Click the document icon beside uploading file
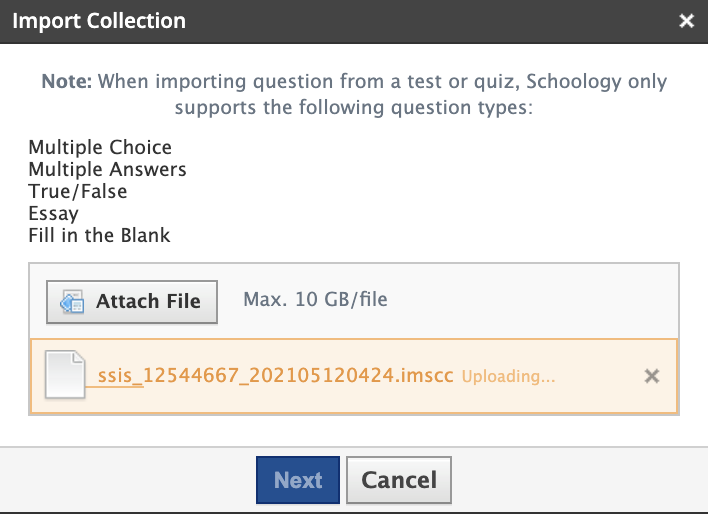The width and height of the screenshot is (708, 514). [x=68, y=375]
